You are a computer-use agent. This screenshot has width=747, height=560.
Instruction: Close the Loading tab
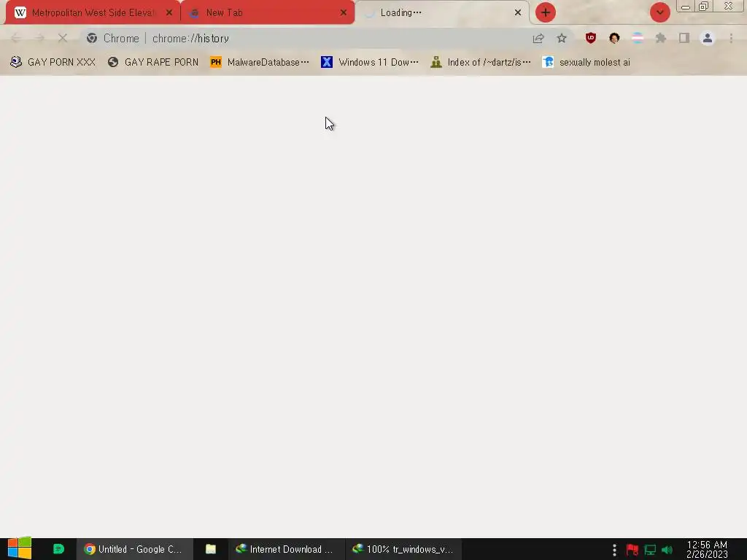pos(518,13)
